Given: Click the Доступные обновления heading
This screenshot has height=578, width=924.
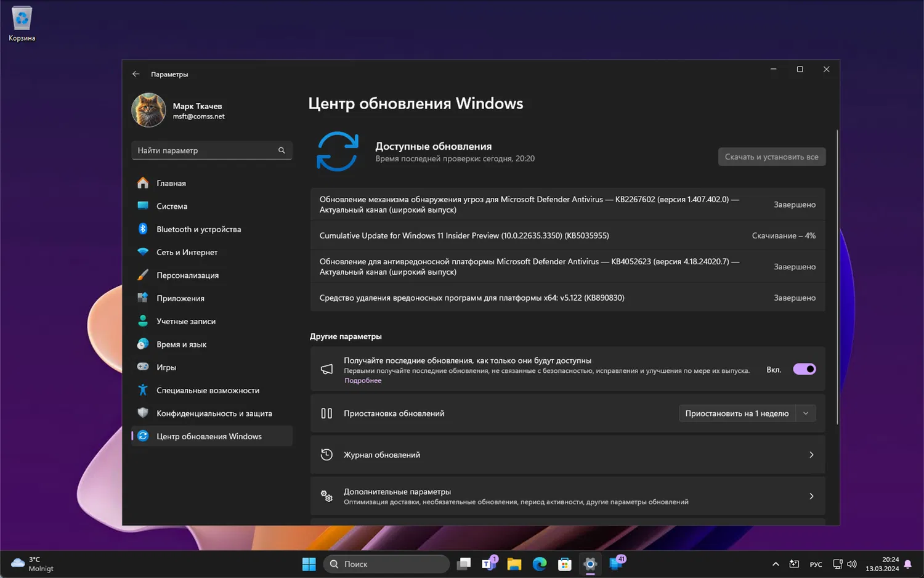Looking at the screenshot, I should click(x=434, y=146).
